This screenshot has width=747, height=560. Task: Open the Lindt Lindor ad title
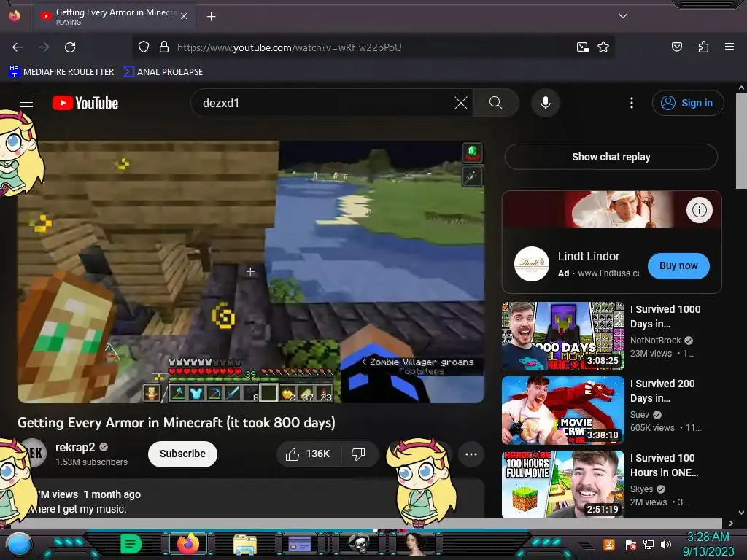tap(589, 256)
